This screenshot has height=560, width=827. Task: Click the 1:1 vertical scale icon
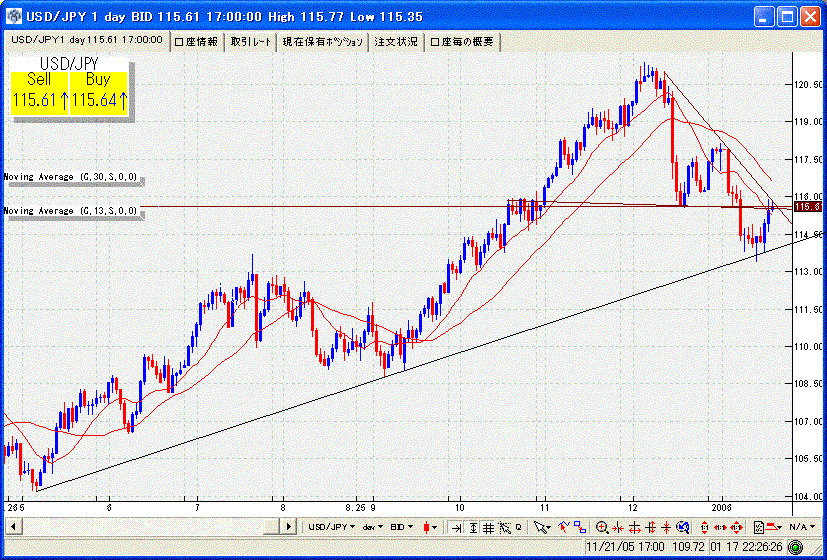(705, 527)
